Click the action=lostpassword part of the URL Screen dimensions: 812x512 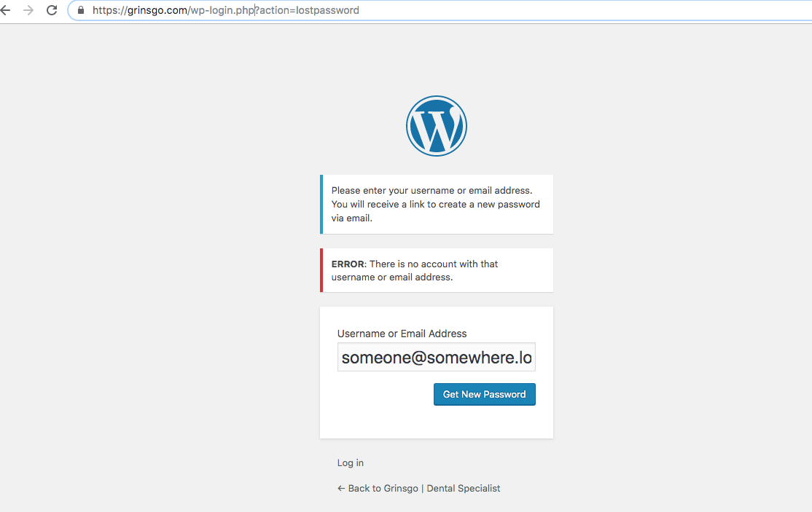click(x=309, y=10)
